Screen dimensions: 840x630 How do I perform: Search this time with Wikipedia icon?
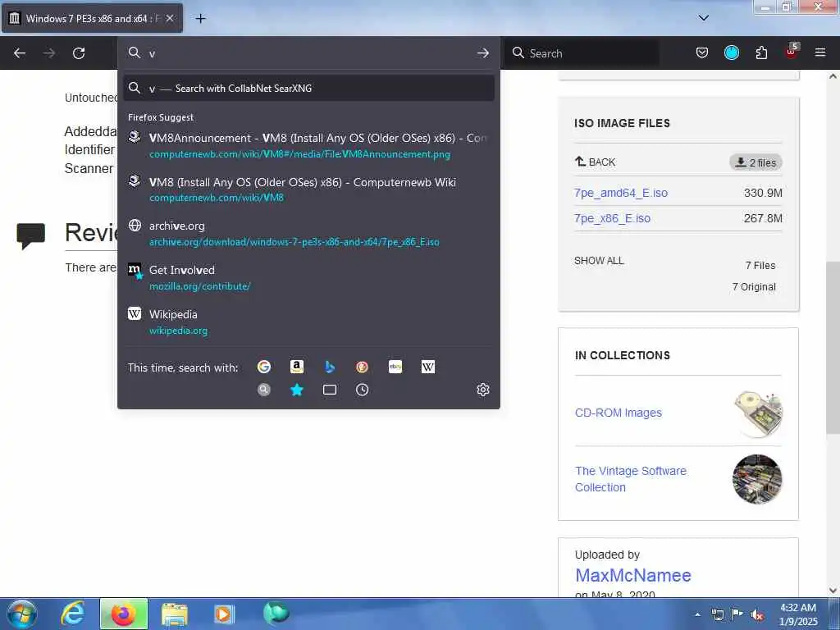(428, 367)
